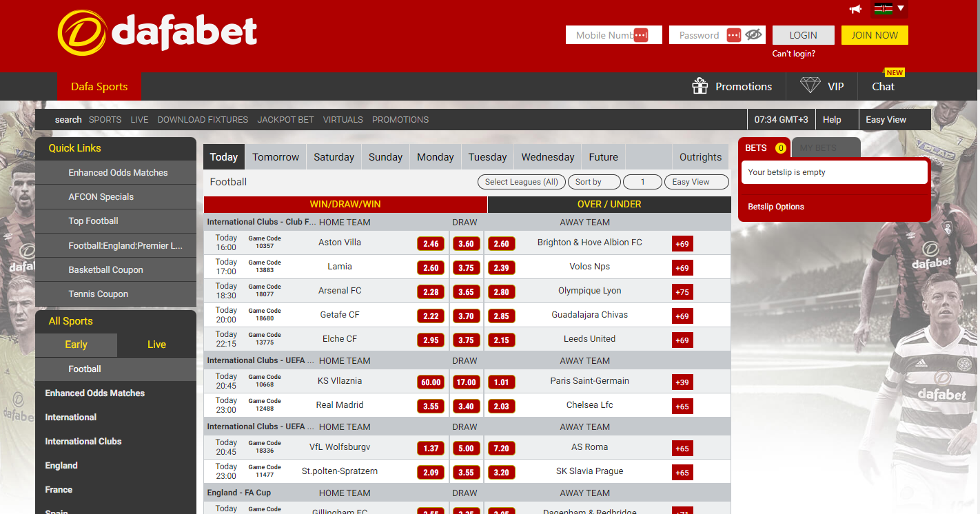Select the MY BETS betslip tab
The image size is (980, 514).
click(x=826, y=147)
